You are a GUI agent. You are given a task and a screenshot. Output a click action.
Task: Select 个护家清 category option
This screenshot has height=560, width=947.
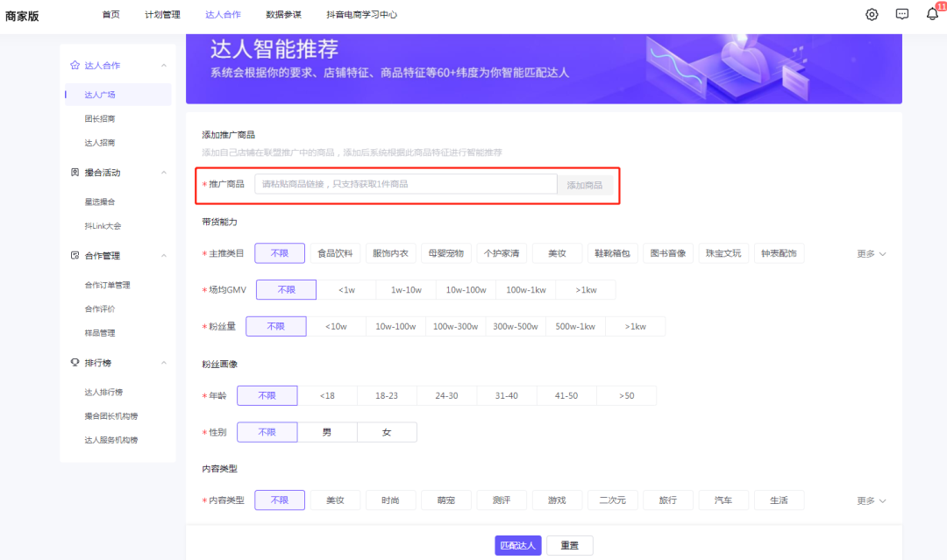(x=502, y=253)
